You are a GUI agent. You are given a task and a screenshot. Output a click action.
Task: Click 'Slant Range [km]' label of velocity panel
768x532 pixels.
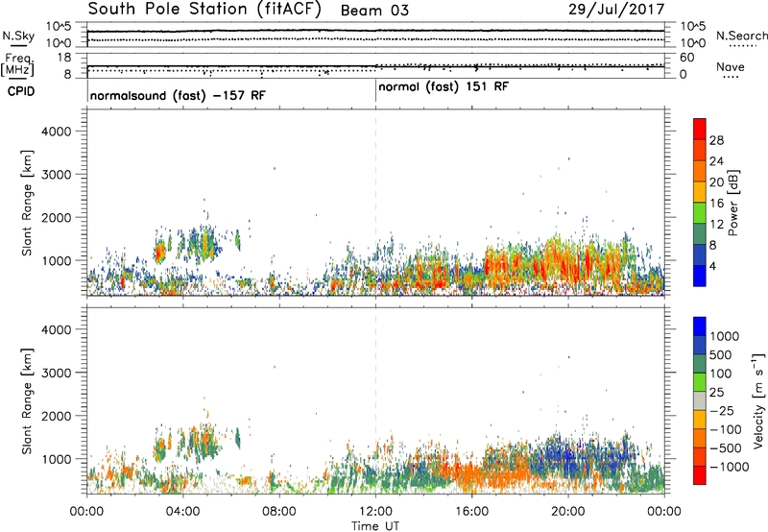click(27, 401)
